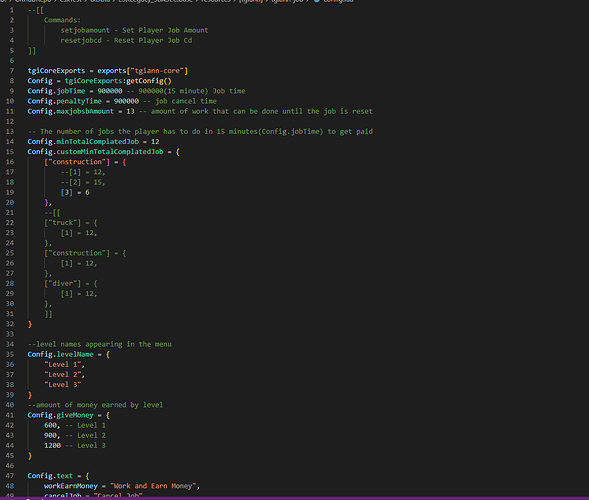The width and height of the screenshot is (589, 500).
Task: Click Config.giveMoney declaration
Action: (x=68, y=415)
